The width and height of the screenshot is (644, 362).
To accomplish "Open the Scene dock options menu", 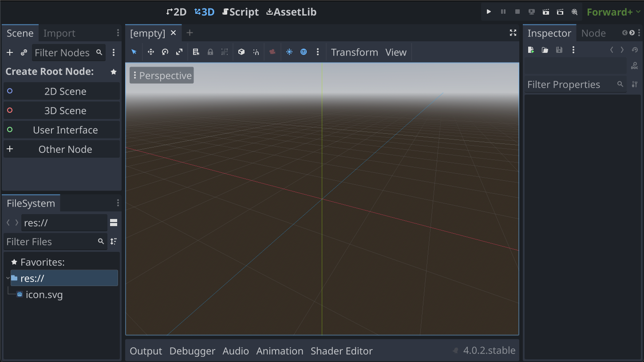I will [x=118, y=33].
